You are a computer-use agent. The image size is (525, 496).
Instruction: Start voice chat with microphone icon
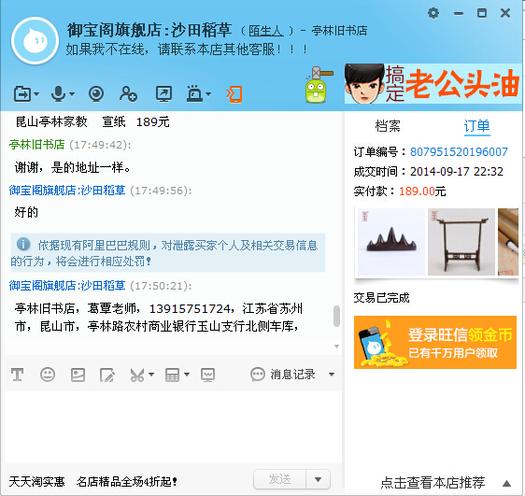[x=58, y=94]
